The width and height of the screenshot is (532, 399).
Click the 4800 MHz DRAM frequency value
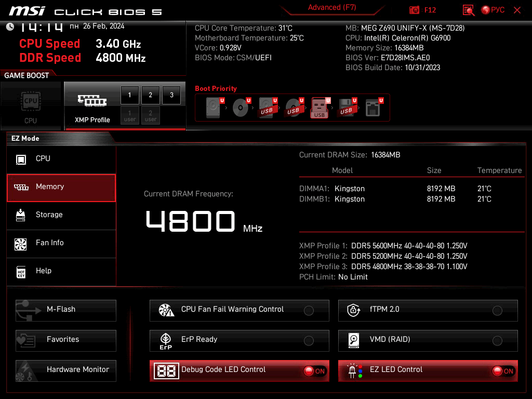(x=204, y=221)
